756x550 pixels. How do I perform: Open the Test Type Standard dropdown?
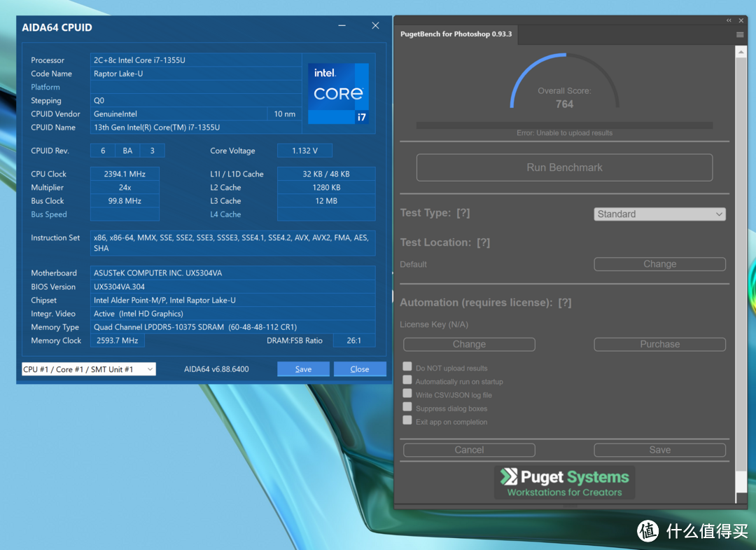659,214
